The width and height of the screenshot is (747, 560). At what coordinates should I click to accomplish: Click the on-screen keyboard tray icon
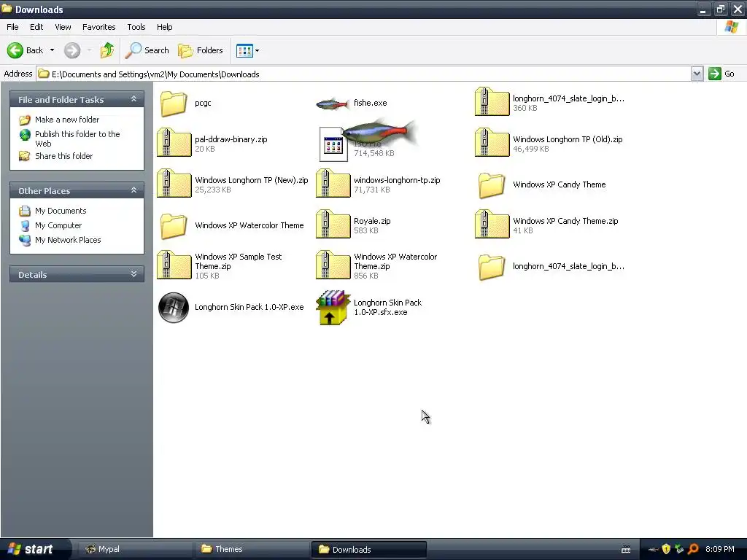[x=626, y=550]
